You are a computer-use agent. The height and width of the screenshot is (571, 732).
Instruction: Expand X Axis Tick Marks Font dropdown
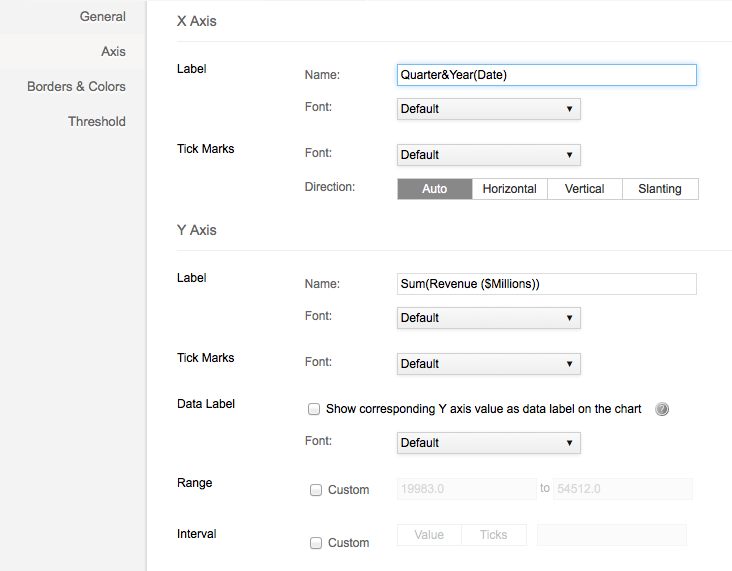488,155
